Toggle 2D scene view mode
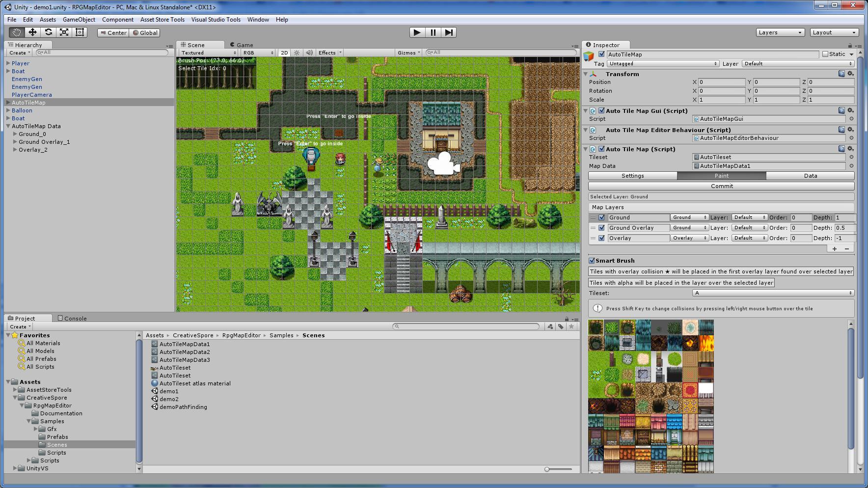The image size is (868, 488). coord(284,53)
